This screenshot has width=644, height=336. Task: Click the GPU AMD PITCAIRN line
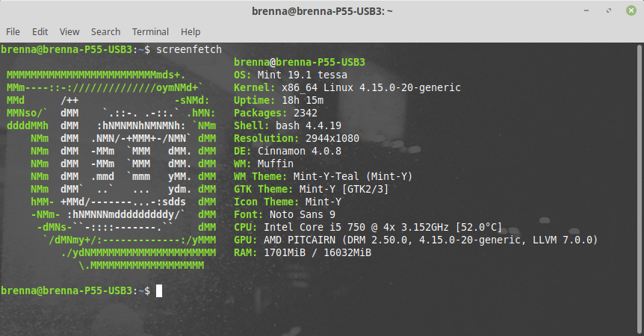[415, 240]
